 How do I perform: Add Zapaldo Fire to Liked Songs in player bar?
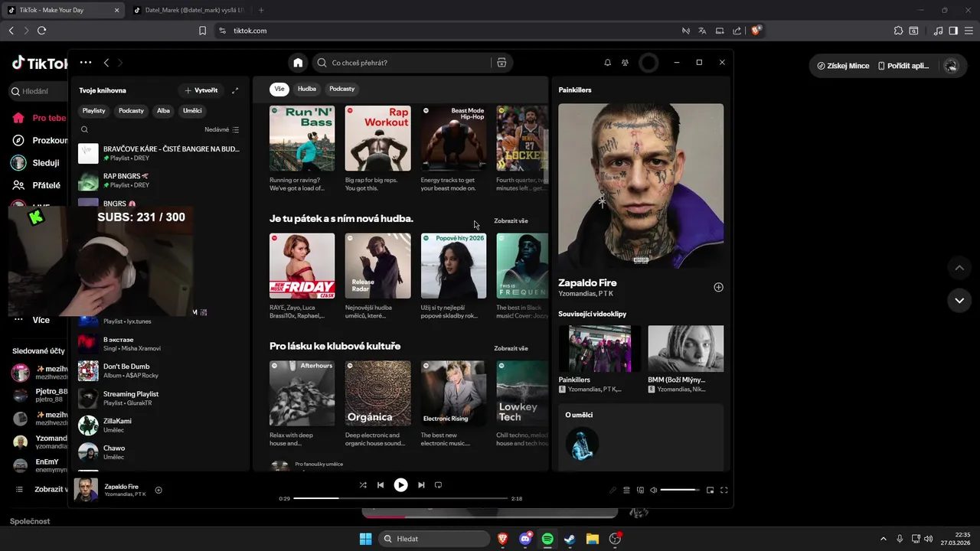coord(158,490)
